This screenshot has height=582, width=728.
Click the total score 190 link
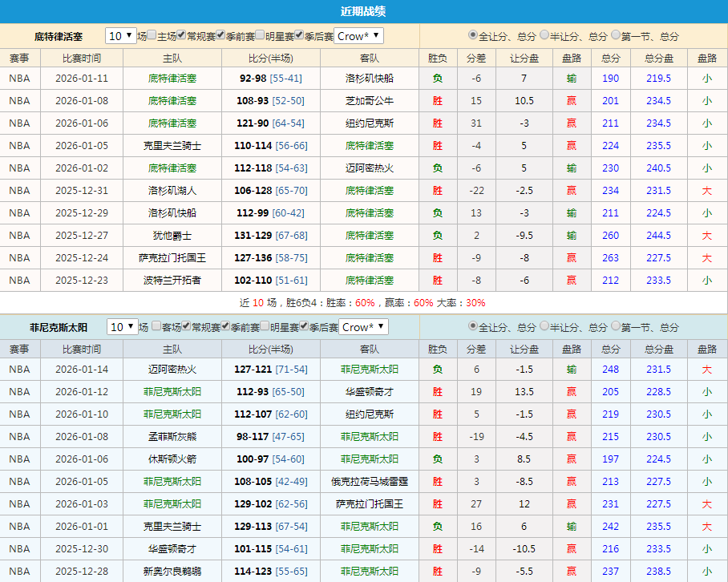[x=610, y=78]
